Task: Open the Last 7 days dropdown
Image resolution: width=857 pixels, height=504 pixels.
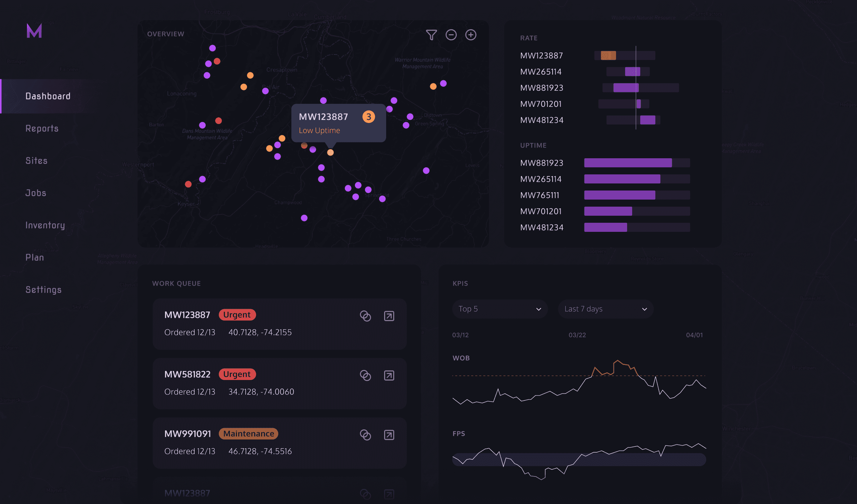Action: point(605,309)
